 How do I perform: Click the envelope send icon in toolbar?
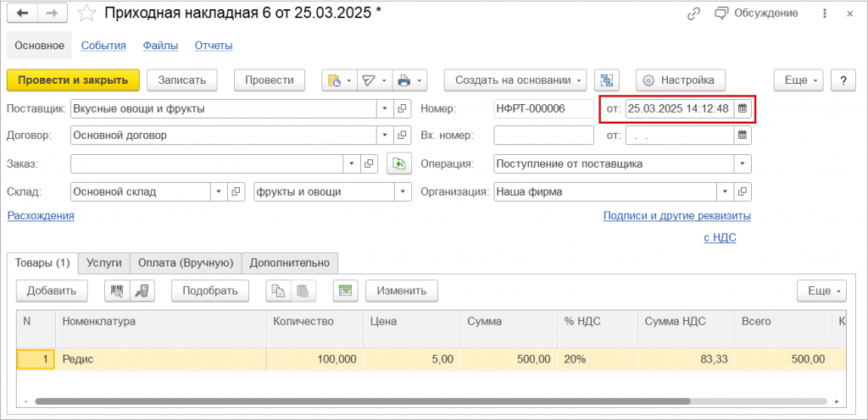pos(369,80)
